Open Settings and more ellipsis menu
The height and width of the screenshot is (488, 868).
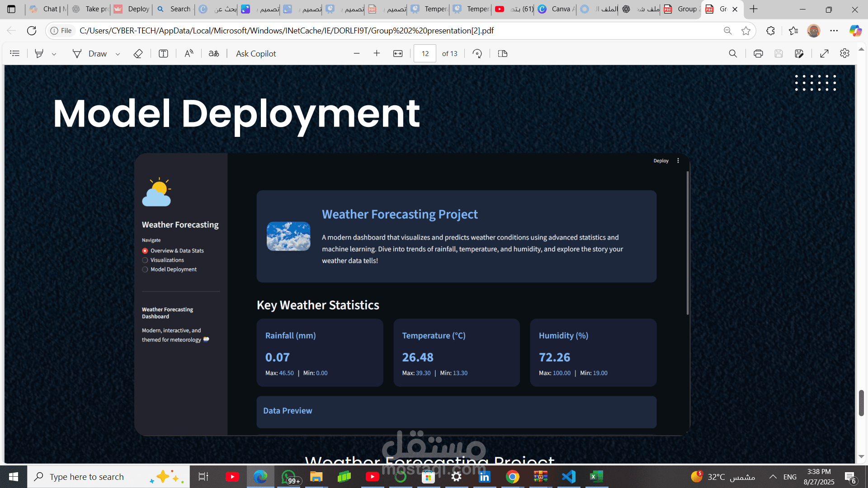[x=834, y=31]
